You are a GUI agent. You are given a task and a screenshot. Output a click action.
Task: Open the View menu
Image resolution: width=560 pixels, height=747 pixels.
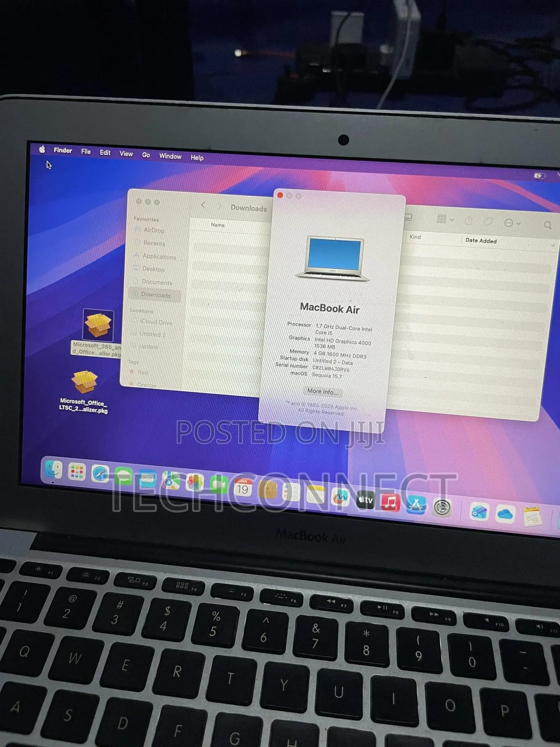(x=126, y=154)
